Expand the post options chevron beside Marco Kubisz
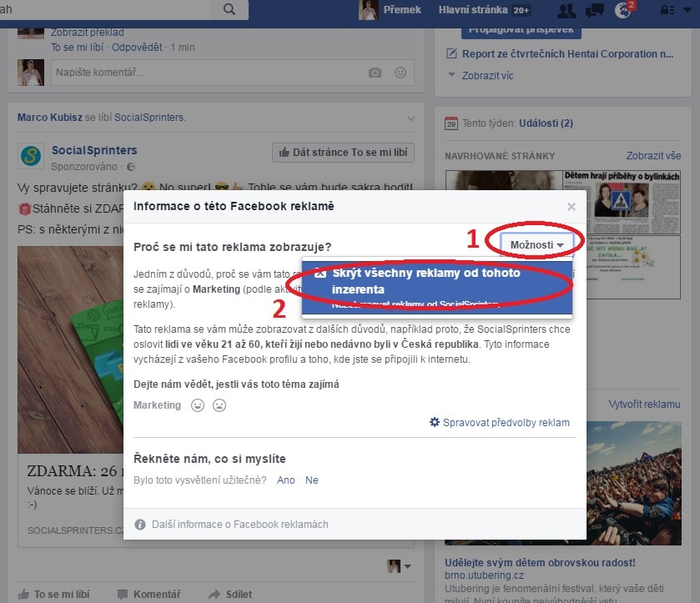The width and height of the screenshot is (700, 603). coord(411,118)
